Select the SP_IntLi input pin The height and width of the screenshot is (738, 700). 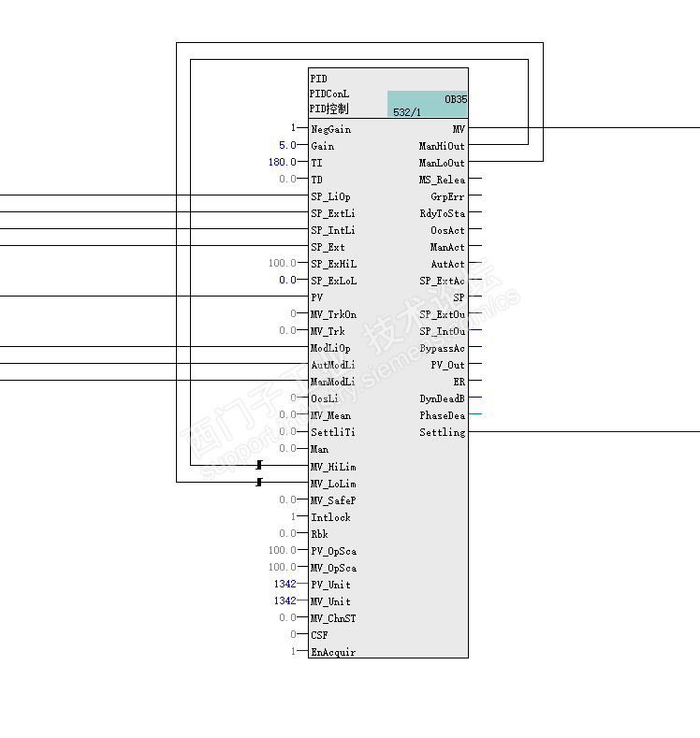click(x=333, y=230)
